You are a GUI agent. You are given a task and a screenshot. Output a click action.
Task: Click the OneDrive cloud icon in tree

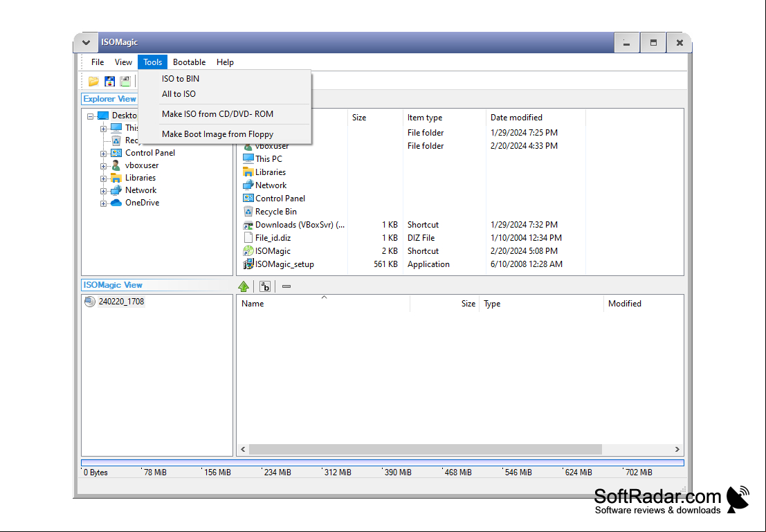pos(116,203)
